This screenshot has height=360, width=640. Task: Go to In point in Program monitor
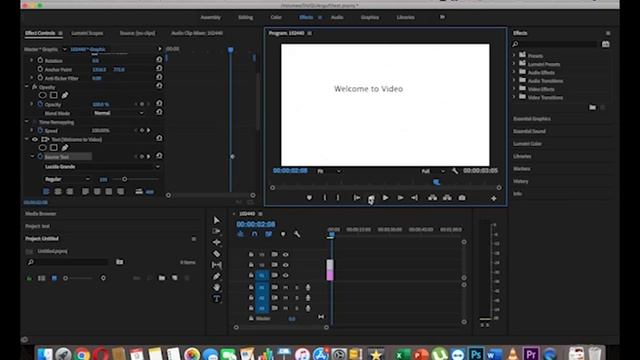click(x=356, y=198)
